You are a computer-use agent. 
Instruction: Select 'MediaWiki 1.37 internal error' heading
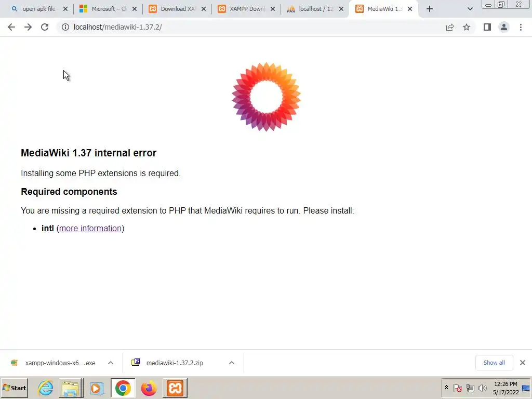click(x=88, y=153)
